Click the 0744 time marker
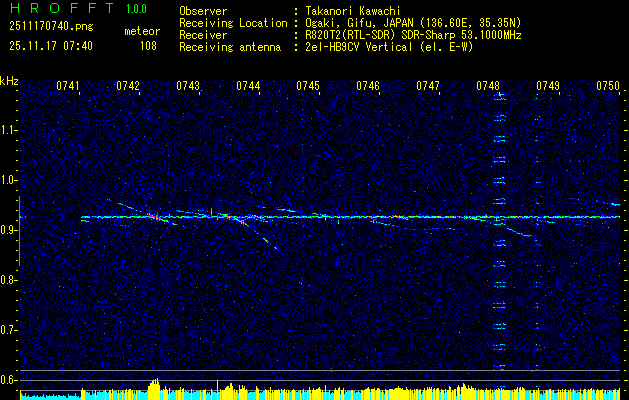The width and height of the screenshot is (629, 400). pyautogui.click(x=248, y=86)
